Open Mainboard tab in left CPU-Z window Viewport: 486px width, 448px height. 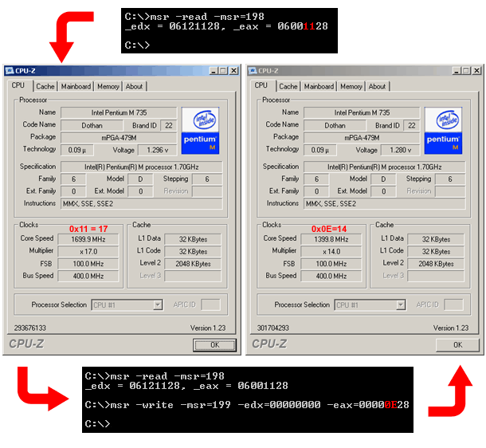click(x=76, y=87)
